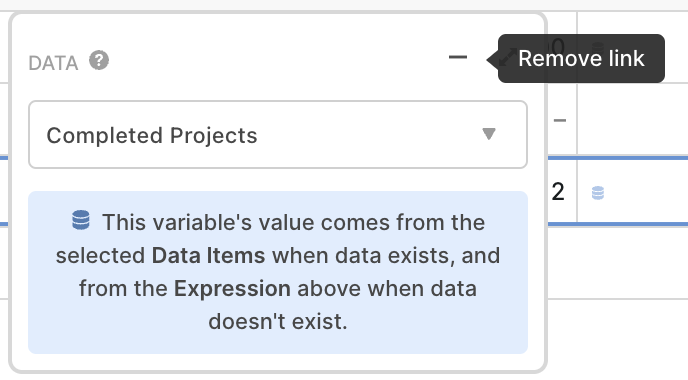688x380 pixels.
Task: Click the dimmed database icon behind the tooltip
Action: 598,47
